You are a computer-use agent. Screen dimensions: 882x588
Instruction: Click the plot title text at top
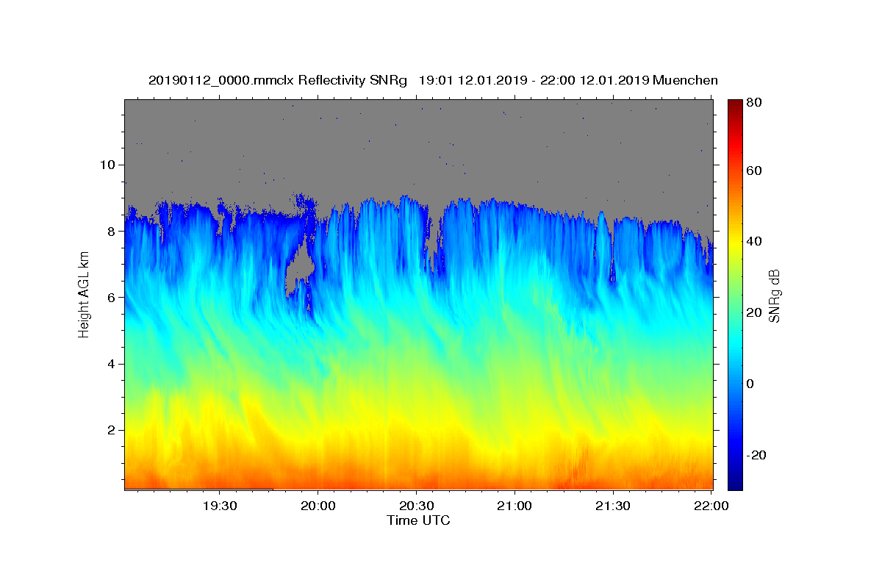pos(433,80)
